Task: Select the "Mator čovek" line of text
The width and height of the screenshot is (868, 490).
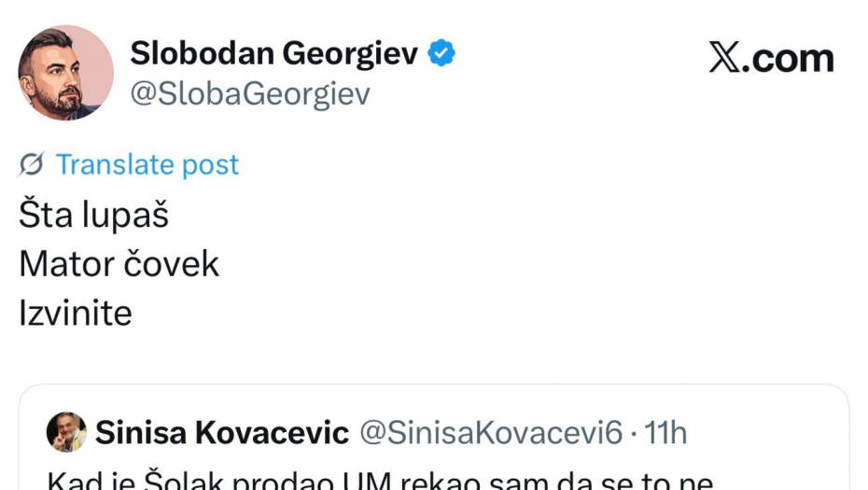Action: click(x=119, y=264)
